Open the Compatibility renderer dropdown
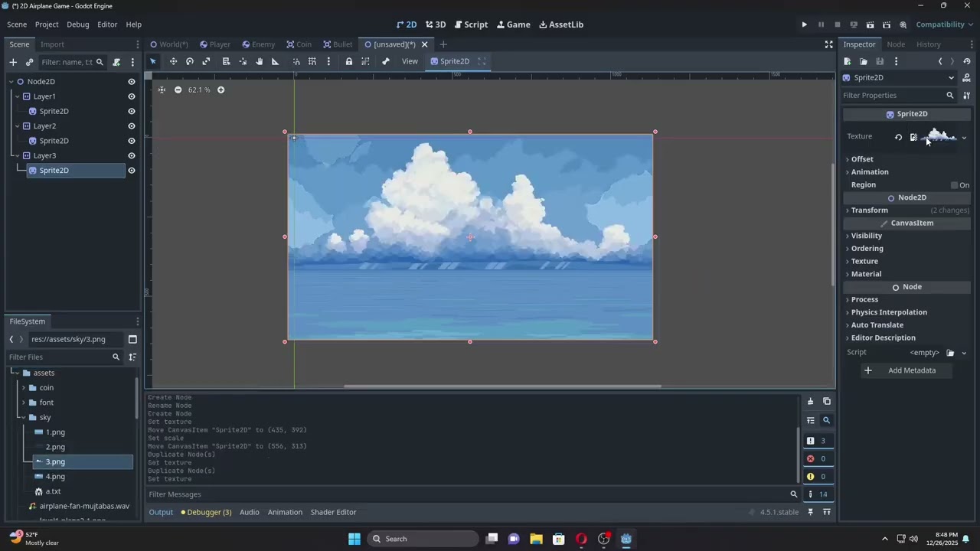 (945, 24)
